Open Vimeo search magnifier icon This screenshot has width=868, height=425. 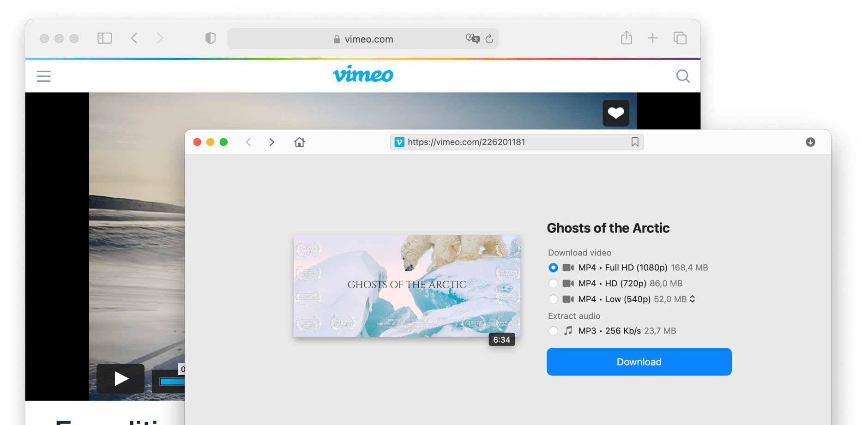(682, 76)
